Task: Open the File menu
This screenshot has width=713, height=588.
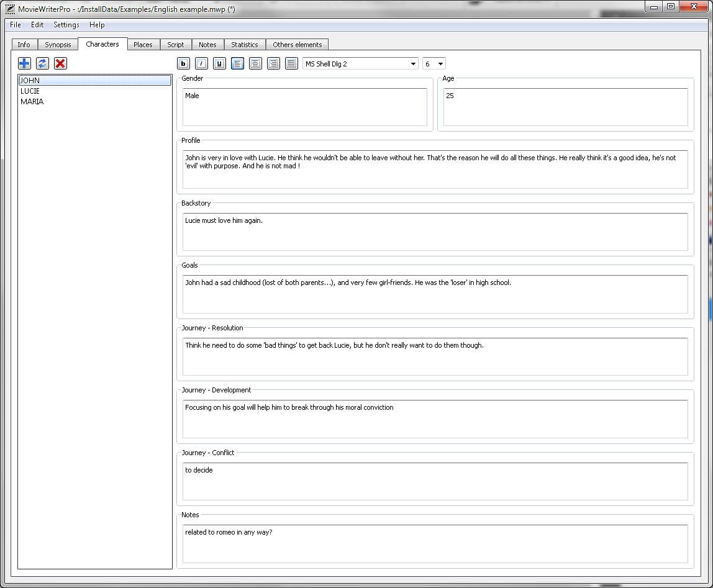Action: tap(16, 25)
